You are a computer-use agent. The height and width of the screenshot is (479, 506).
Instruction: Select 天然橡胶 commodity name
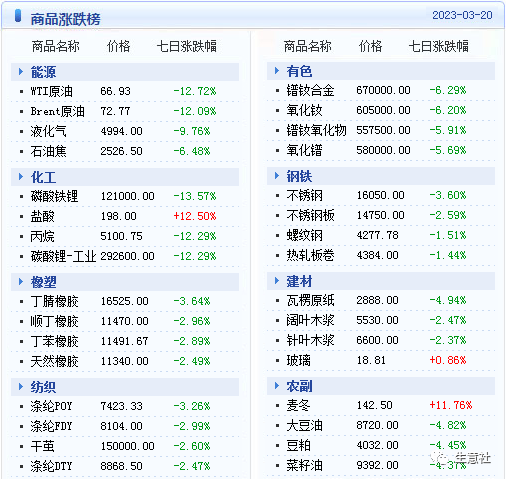tap(54, 361)
